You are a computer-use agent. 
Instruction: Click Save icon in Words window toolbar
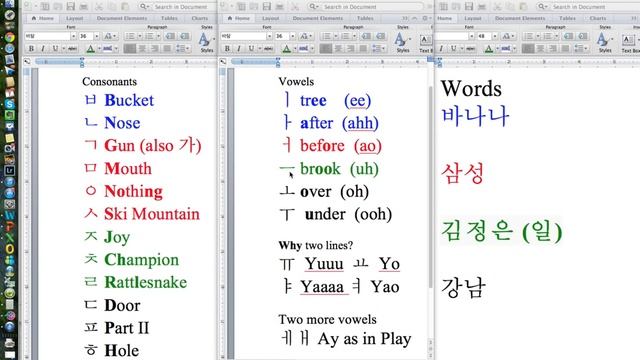pos(469,7)
